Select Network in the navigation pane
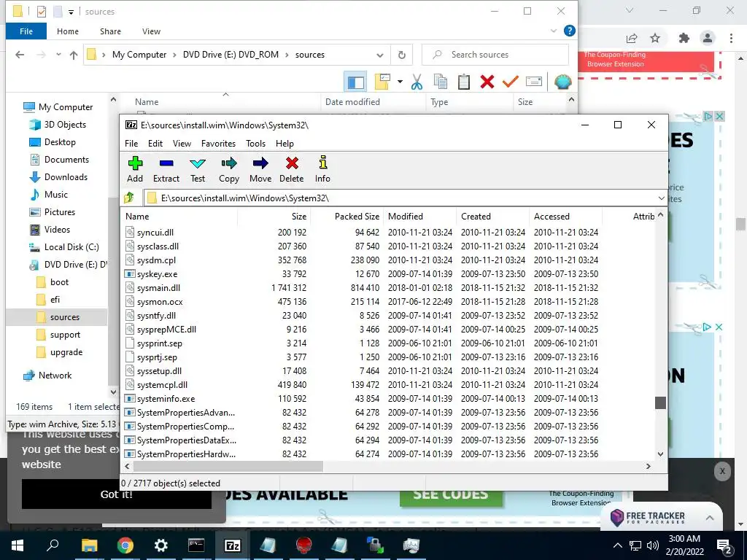This screenshot has height=560, width=747. pyautogui.click(x=55, y=376)
